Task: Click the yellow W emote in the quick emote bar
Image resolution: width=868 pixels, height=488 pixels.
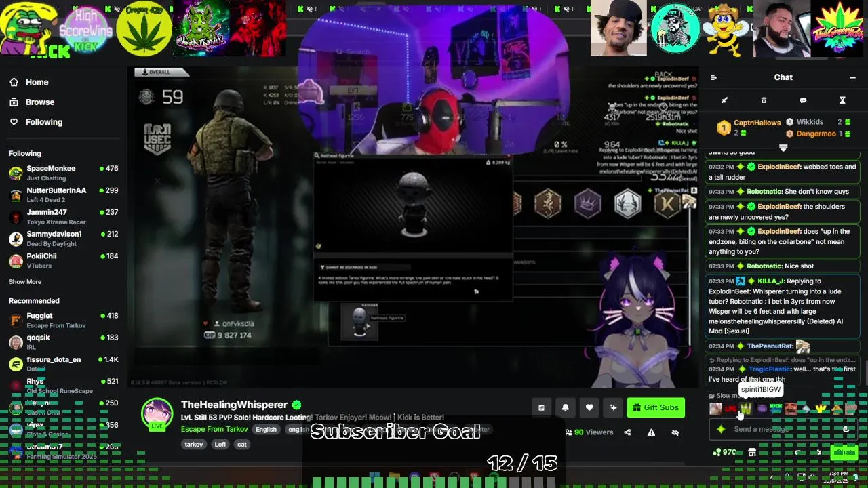Action: (x=821, y=409)
